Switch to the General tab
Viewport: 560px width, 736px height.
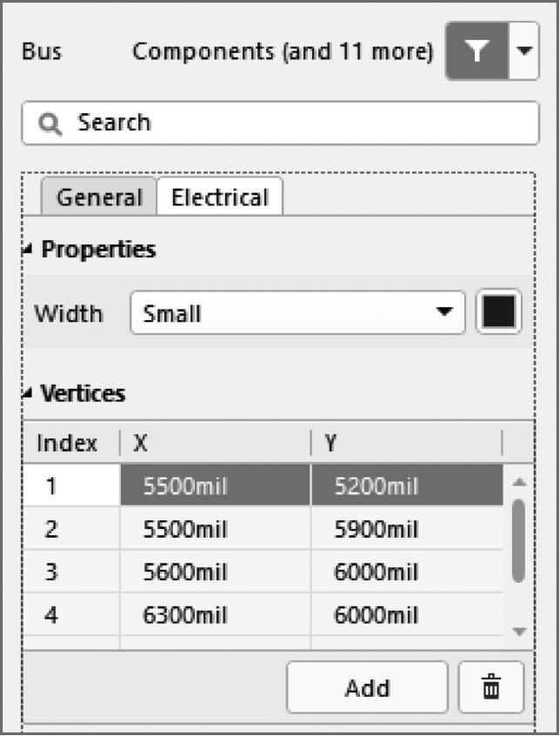point(99,197)
